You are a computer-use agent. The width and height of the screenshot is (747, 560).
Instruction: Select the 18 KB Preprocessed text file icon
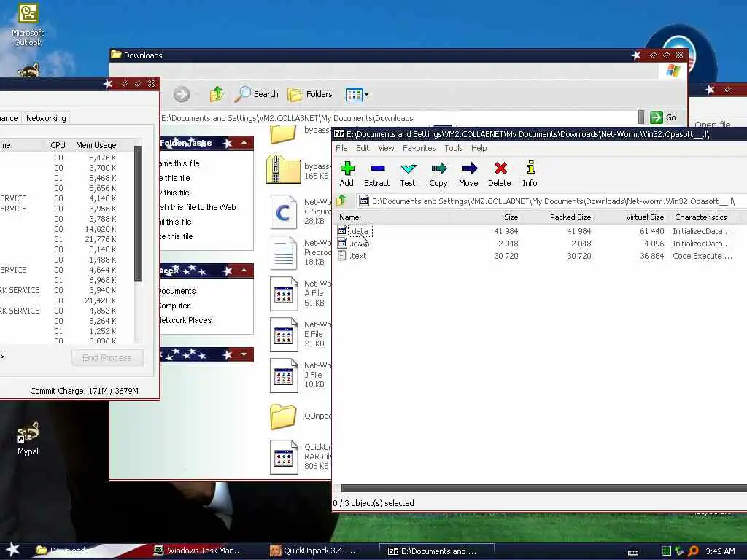click(284, 253)
